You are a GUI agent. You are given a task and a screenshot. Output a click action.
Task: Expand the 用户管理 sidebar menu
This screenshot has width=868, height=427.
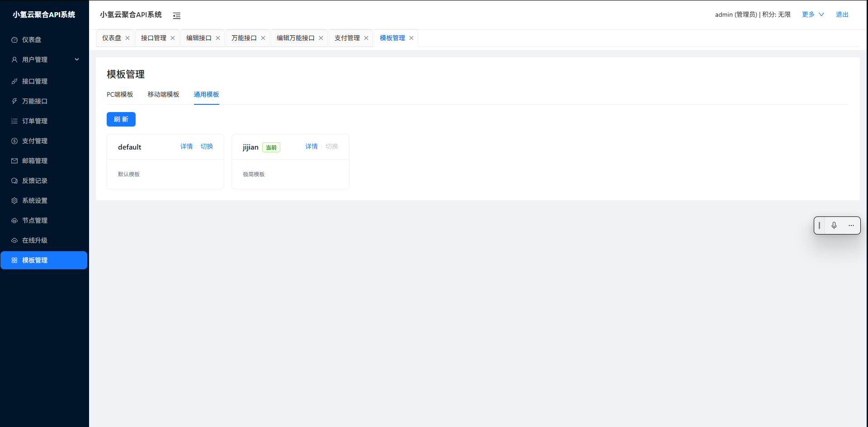point(35,60)
